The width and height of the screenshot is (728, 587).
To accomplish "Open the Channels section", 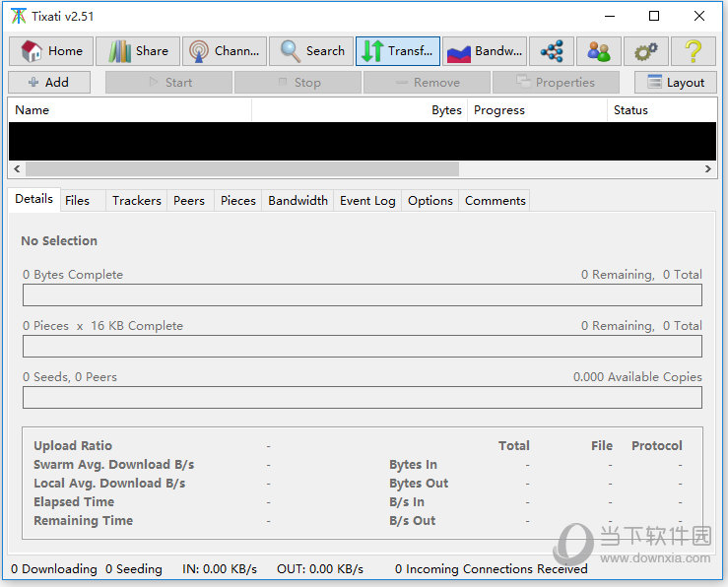I will (x=225, y=51).
